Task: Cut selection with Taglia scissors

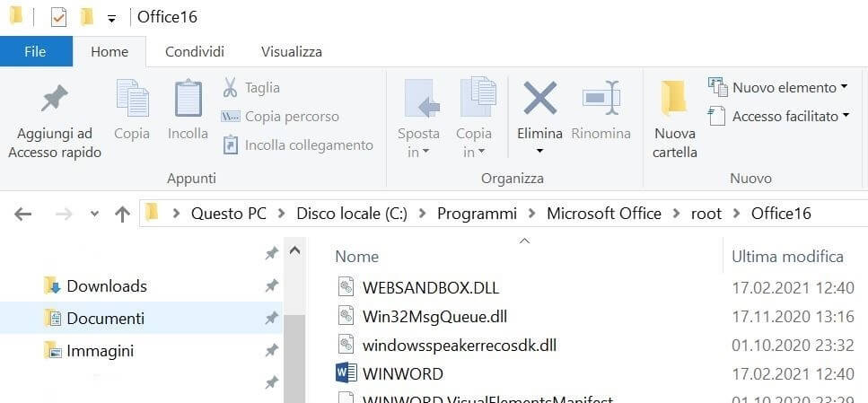Action: tap(251, 88)
